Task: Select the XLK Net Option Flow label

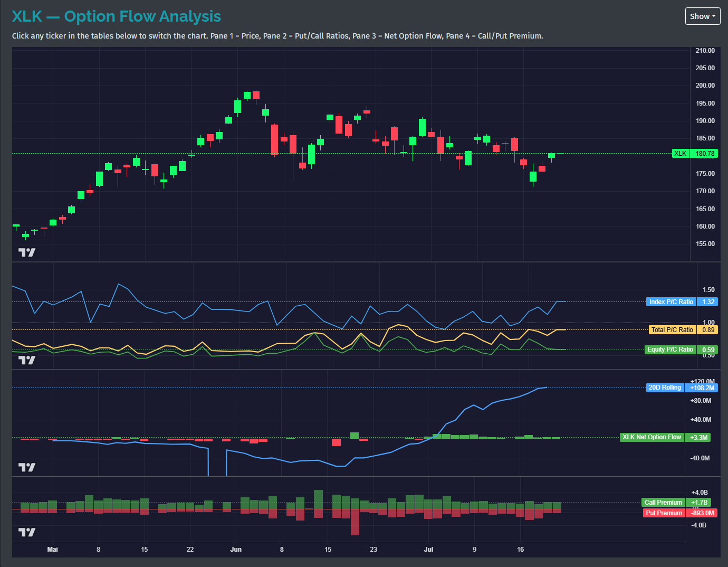Action: pos(652,437)
